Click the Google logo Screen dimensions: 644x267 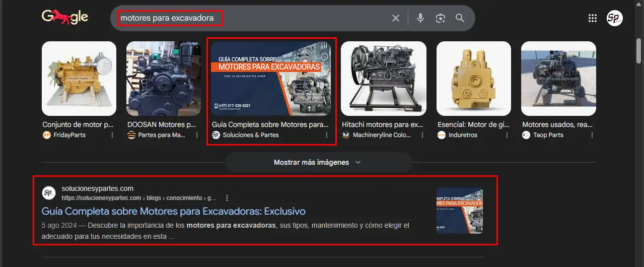click(x=65, y=18)
